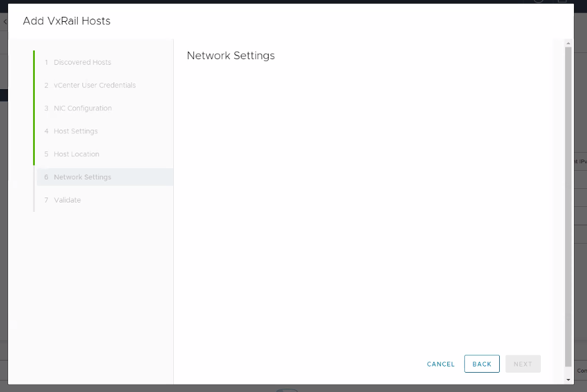The image size is (587, 392).
Task: Click the scrollbar up arrow
Action: tap(567, 42)
